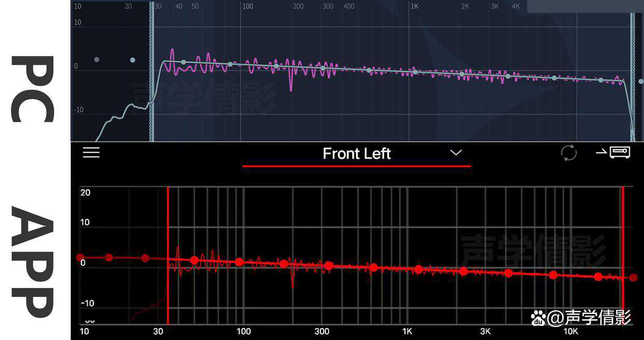This screenshot has width=644, height=340.
Task: Select the Front Left channel title
Action: (x=356, y=154)
